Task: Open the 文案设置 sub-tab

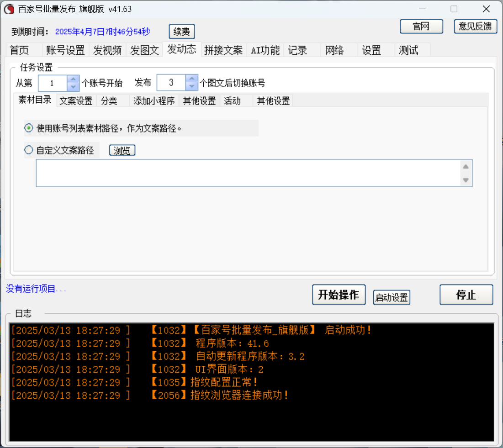Action: (76, 101)
